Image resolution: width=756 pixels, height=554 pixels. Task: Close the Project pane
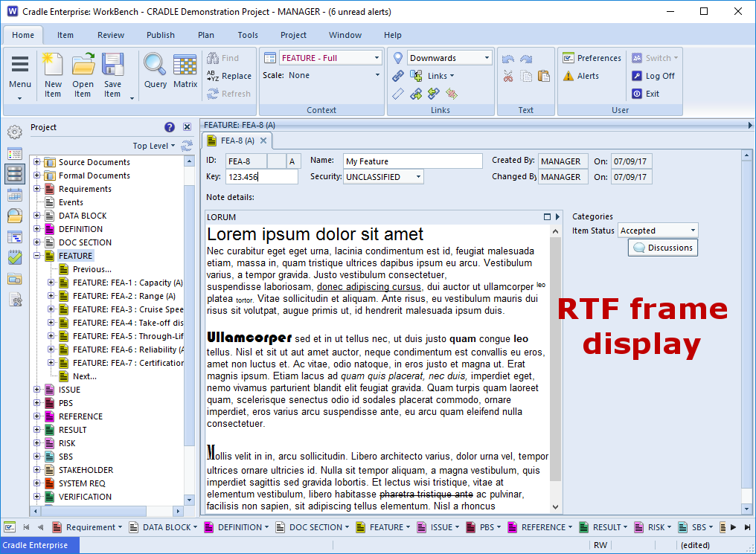tap(187, 127)
